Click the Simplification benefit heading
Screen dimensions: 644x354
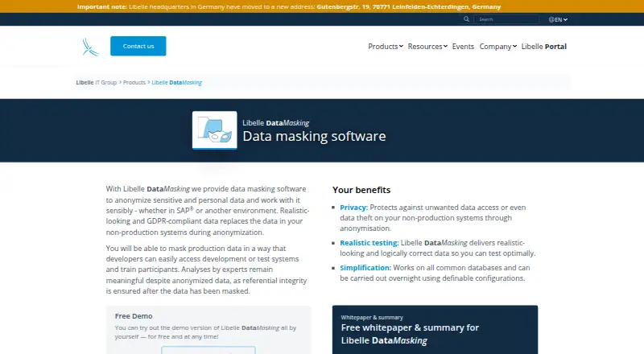tap(365, 268)
